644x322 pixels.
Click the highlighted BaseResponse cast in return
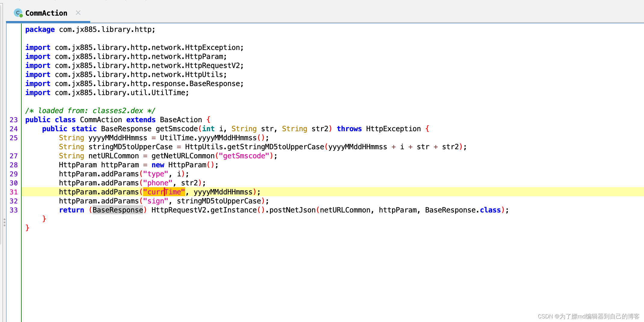point(118,210)
